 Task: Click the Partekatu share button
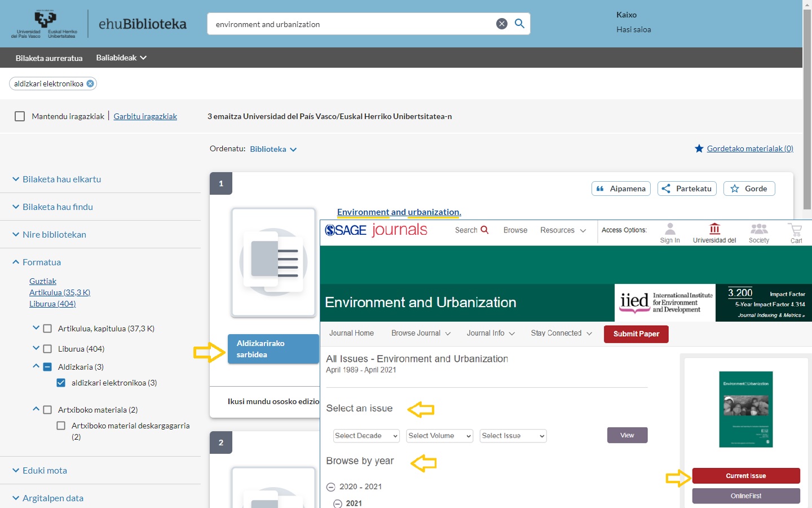(686, 189)
